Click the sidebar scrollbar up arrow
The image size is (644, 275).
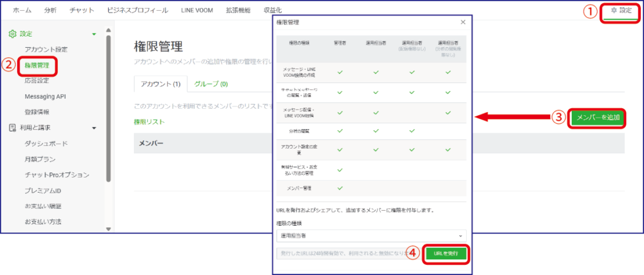[108, 30]
